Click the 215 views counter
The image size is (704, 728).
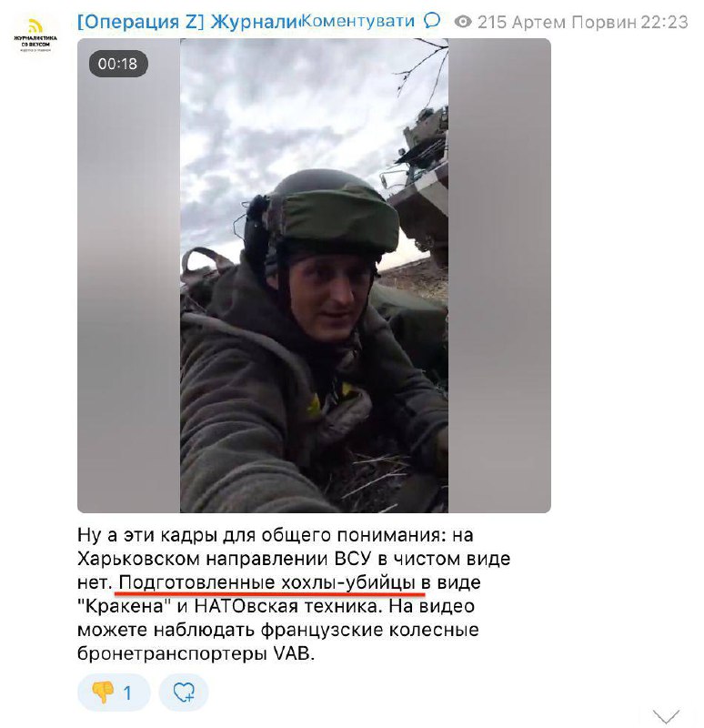[492, 22]
